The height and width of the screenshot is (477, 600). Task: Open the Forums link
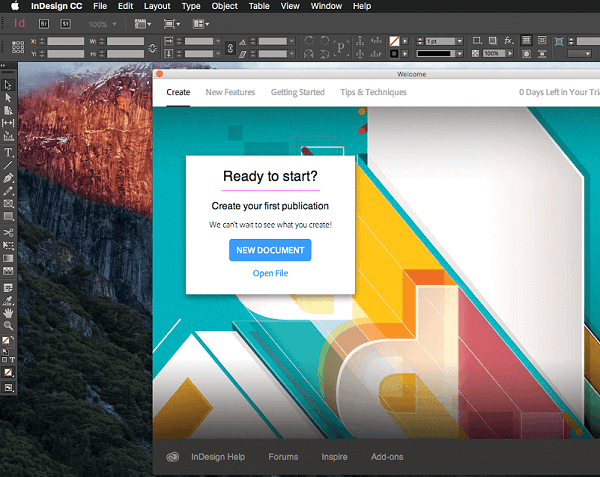point(283,457)
